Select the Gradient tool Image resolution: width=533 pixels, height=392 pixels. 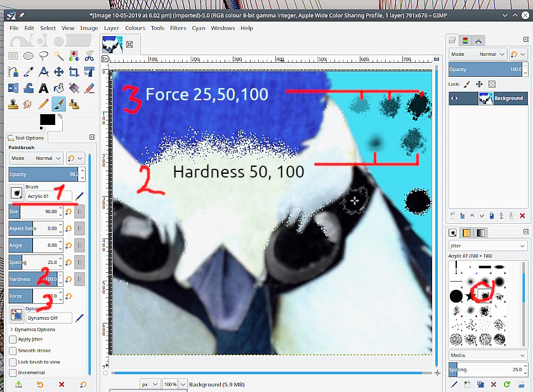(x=74, y=88)
